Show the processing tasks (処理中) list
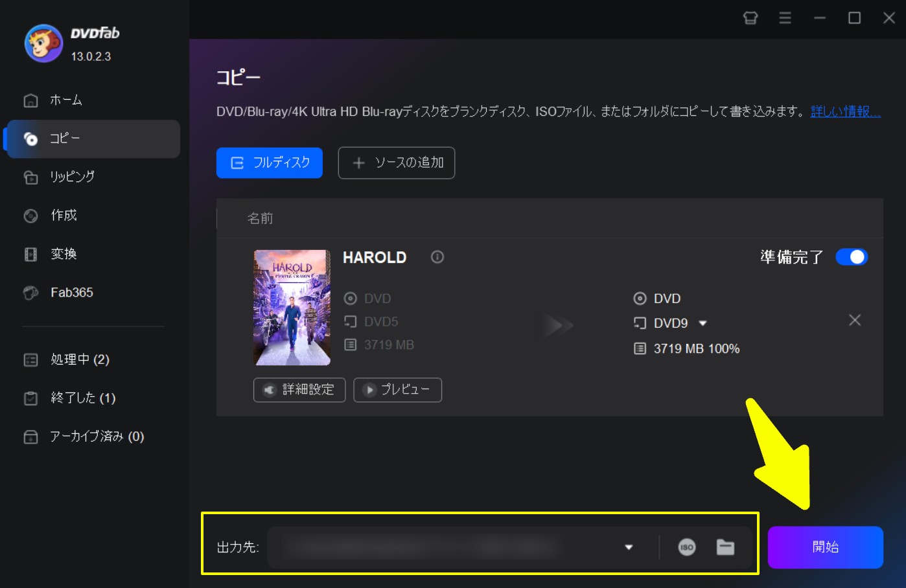Image resolution: width=906 pixels, height=588 pixels. tap(66, 359)
